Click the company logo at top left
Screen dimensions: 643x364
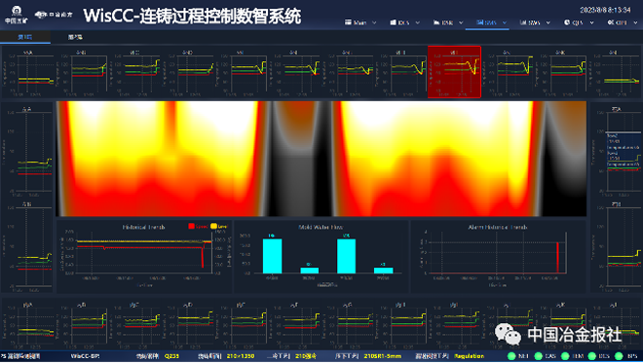coord(17,15)
